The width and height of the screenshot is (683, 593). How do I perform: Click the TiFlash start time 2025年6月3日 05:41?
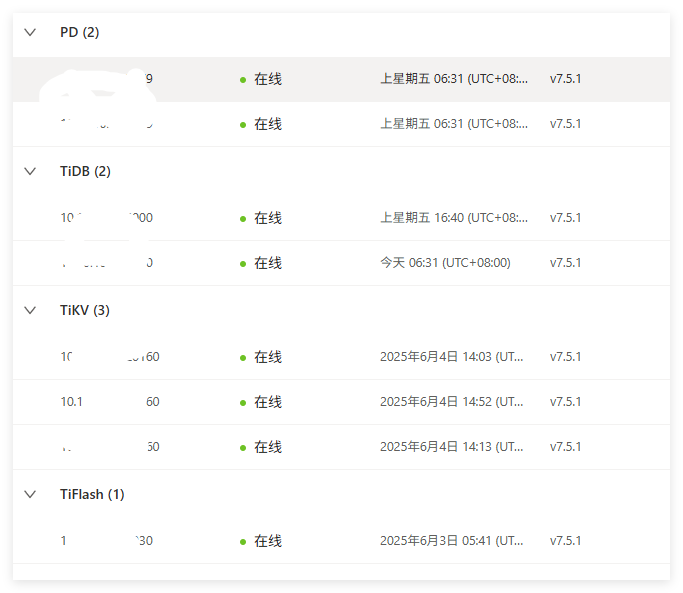(451, 541)
